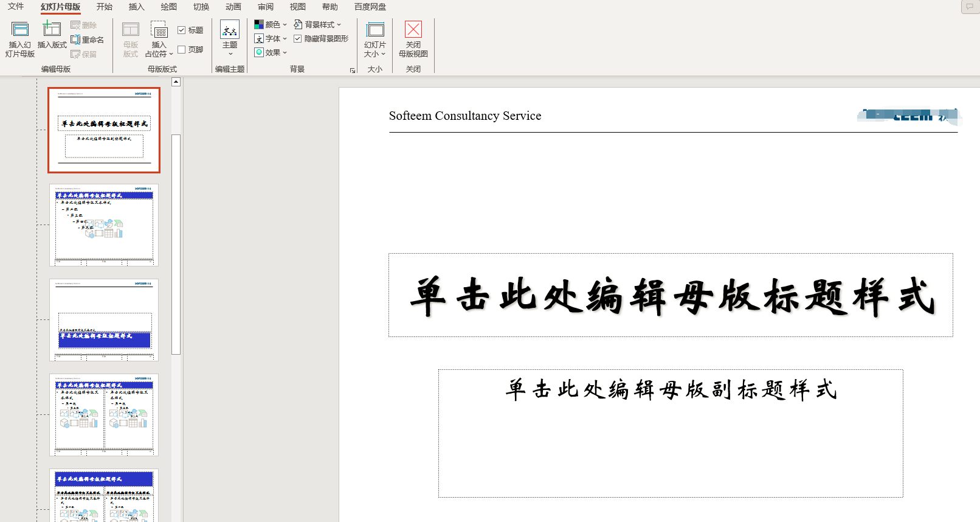Click thumbnail pane scroll up arrow
This screenshot has height=522, width=980.
pyautogui.click(x=176, y=82)
